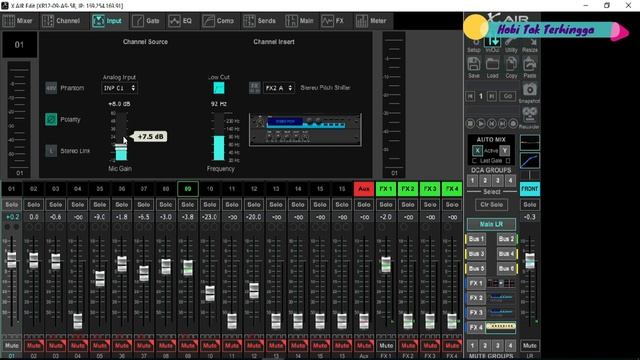Switch to the EQ tab
The width and height of the screenshot is (640, 360).
180,21
